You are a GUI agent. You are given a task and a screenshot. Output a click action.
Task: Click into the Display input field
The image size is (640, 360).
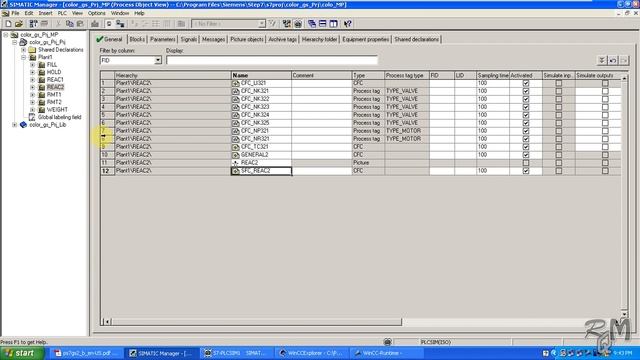(272, 60)
